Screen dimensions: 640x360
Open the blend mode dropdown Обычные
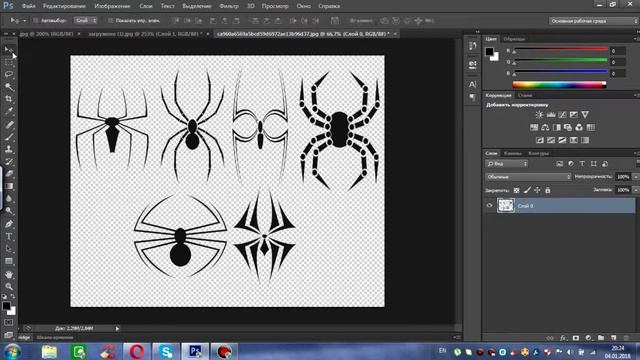[x=528, y=177]
